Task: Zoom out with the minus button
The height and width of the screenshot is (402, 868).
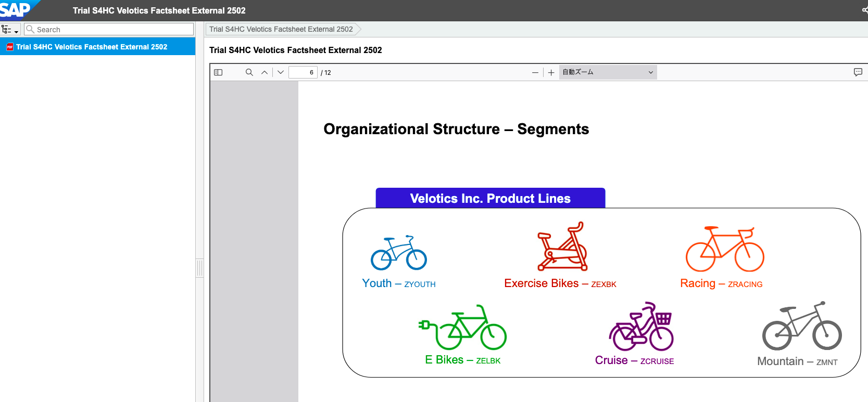Action: [535, 73]
